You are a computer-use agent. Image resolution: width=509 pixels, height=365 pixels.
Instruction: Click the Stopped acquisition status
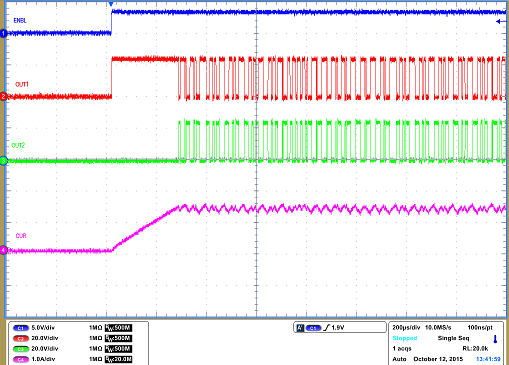pyautogui.click(x=405, y=338)
